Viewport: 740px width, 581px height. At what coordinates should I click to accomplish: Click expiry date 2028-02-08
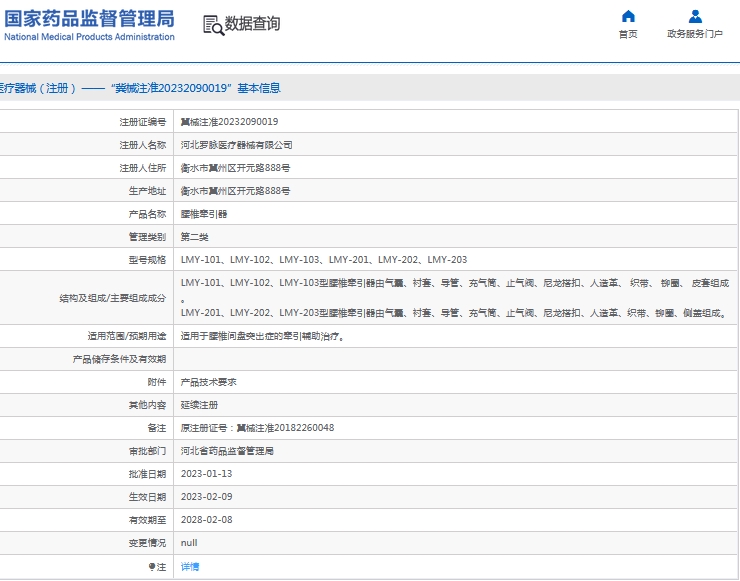pos(206,520)
